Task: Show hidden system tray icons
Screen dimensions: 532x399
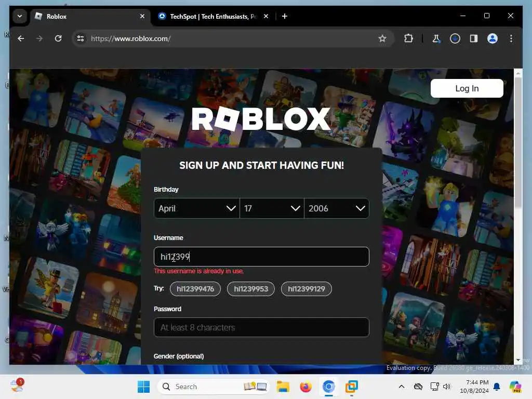Action: coord(402,387)
